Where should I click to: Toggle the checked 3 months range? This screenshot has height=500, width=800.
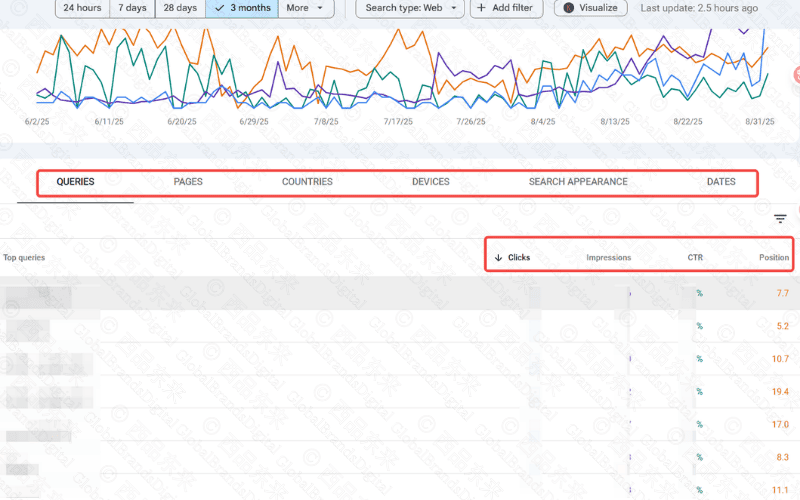[x=241, y=8]
